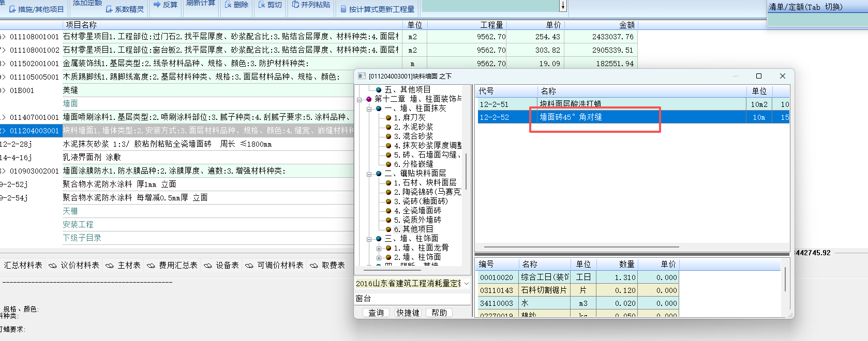
Task: Click 刷新计算 toolbar button
Action: point(201,3)
